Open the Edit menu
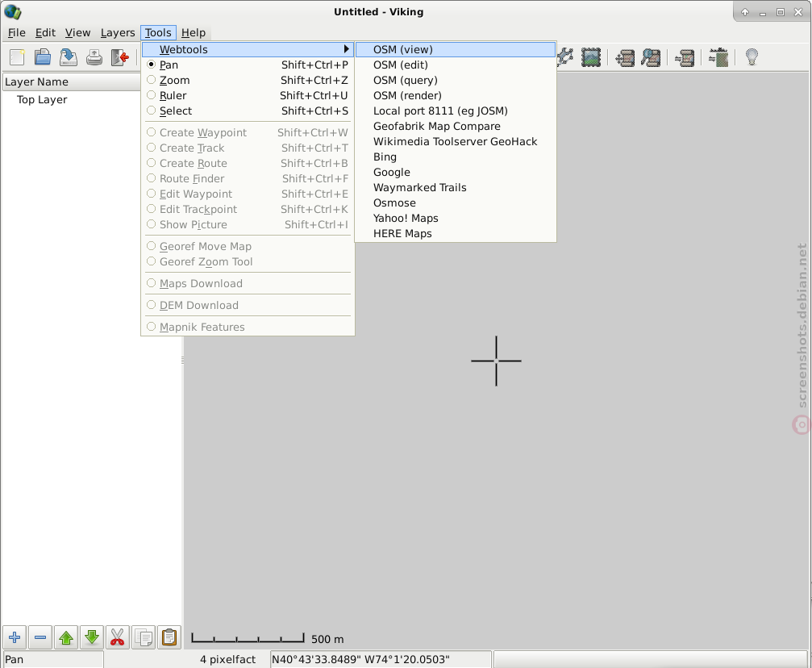 [x=46, y=32]
